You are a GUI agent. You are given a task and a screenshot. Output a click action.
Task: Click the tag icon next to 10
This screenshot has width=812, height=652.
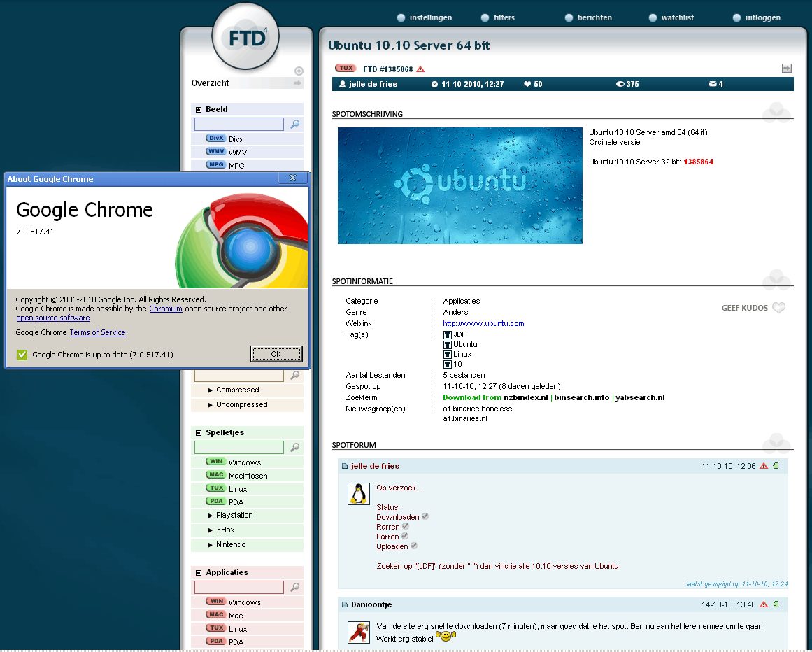448,364
